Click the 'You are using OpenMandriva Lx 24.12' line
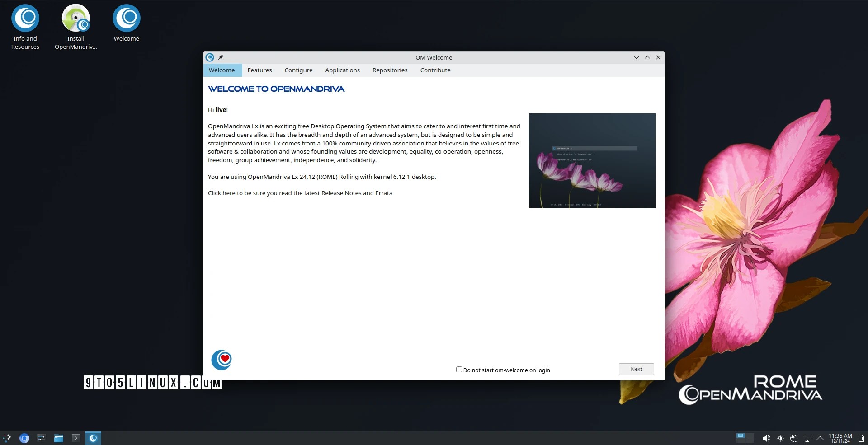The width and height of the screenshot is (868, 445). (x=322, y=177)
